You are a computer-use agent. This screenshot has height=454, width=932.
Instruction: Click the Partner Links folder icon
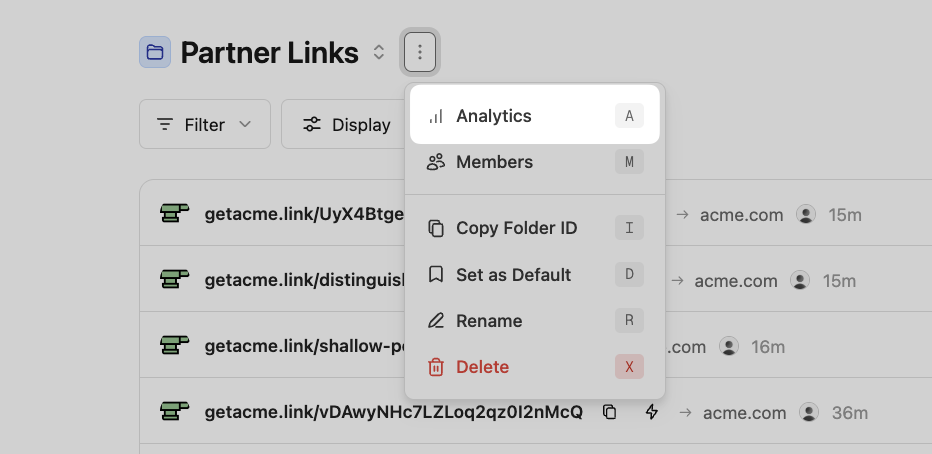click(x=155, y=52)
